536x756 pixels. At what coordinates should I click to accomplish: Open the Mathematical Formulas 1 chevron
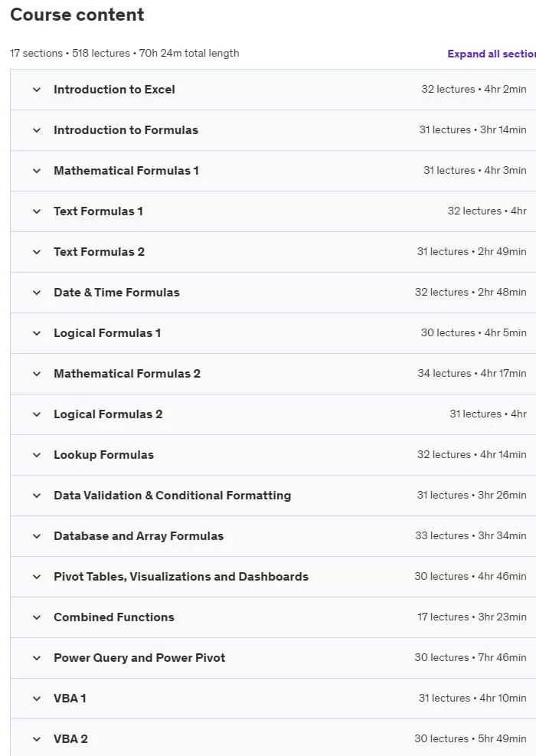tap(37, 171)
